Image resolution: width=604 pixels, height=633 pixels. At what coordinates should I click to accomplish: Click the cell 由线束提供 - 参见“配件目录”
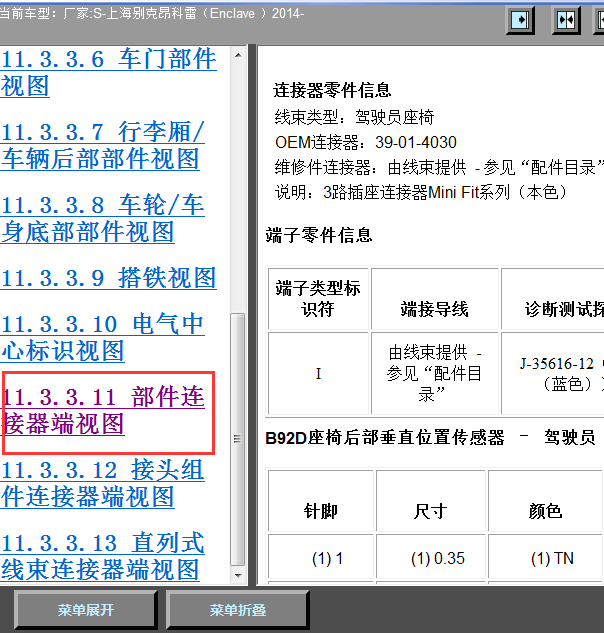click(x=434, y=373)
